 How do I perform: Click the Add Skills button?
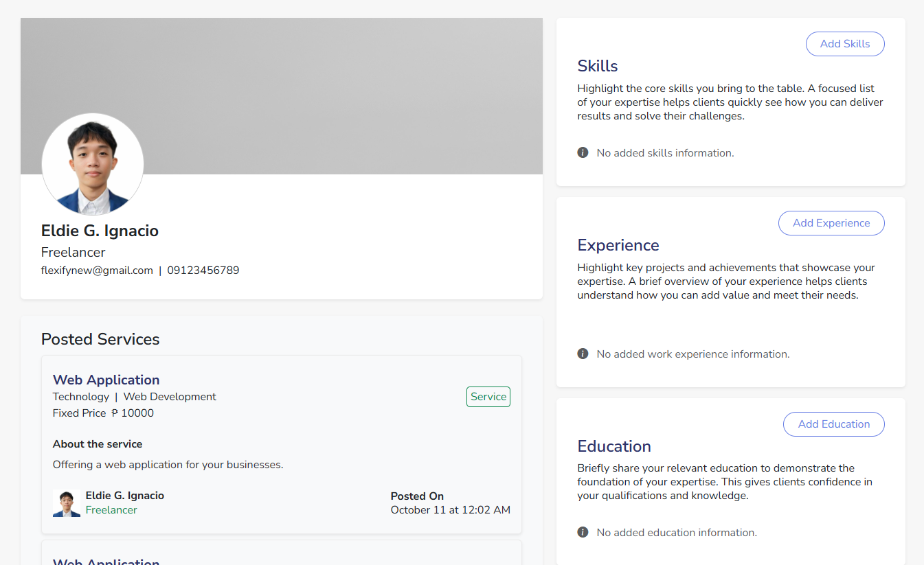point(844,44)
